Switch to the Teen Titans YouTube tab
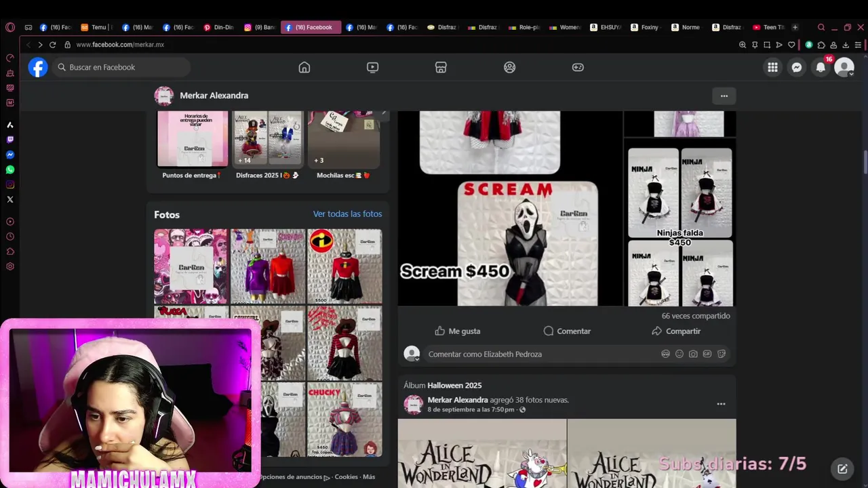The height and width of the screenshot is (488, 868). coord(769,27)
